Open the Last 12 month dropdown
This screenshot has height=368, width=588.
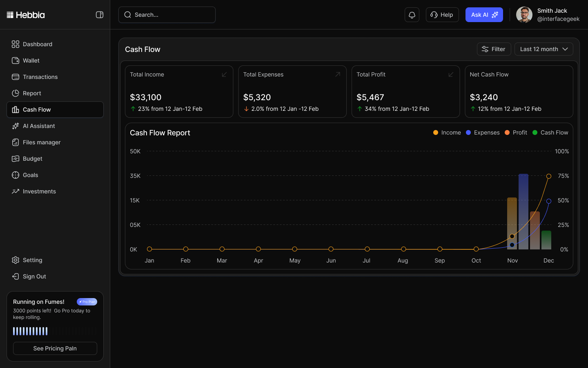tap(543, 49)
